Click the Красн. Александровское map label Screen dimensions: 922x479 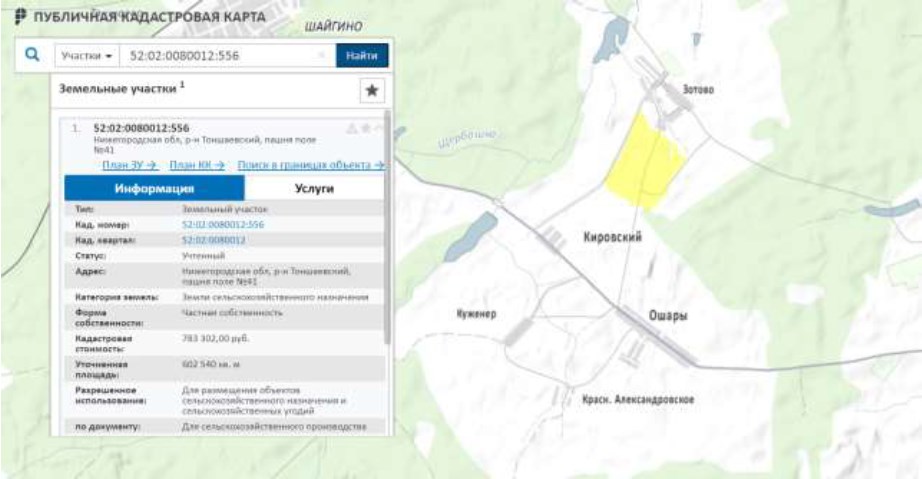(638, 400)
